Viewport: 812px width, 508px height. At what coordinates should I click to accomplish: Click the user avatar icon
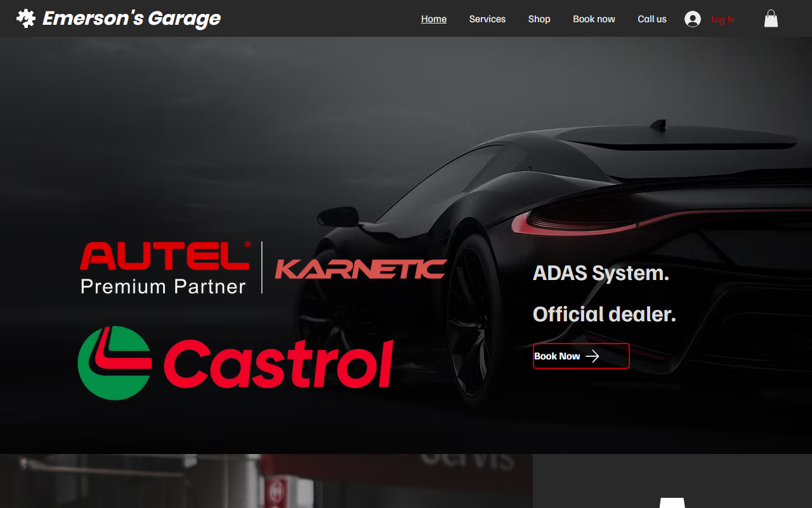(x=693, y=19)
